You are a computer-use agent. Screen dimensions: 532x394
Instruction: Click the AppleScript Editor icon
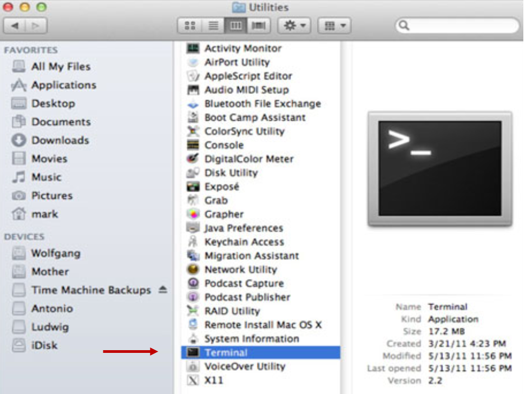[193, 76]
